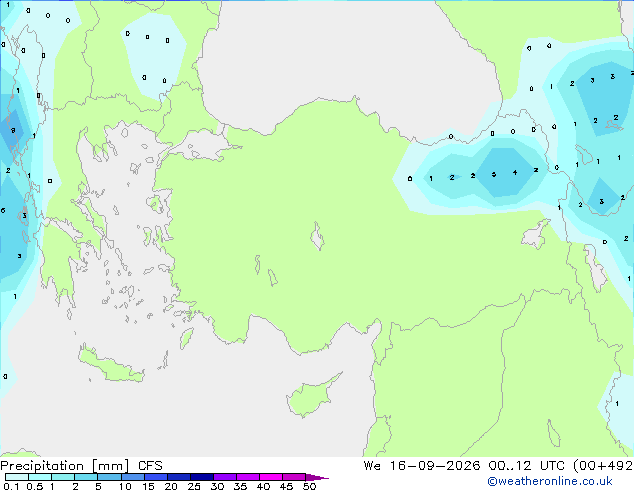Click the '6' precipitation value on map

coord(3,210)
